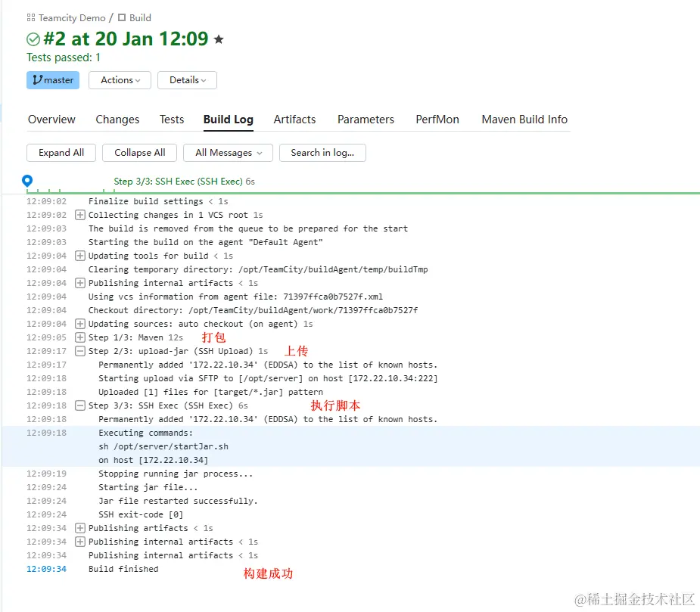Viewport: 700px width, 612px height.
Task: Expand Publishing artifacts at 12:09:34
Action: pos(80,528)
